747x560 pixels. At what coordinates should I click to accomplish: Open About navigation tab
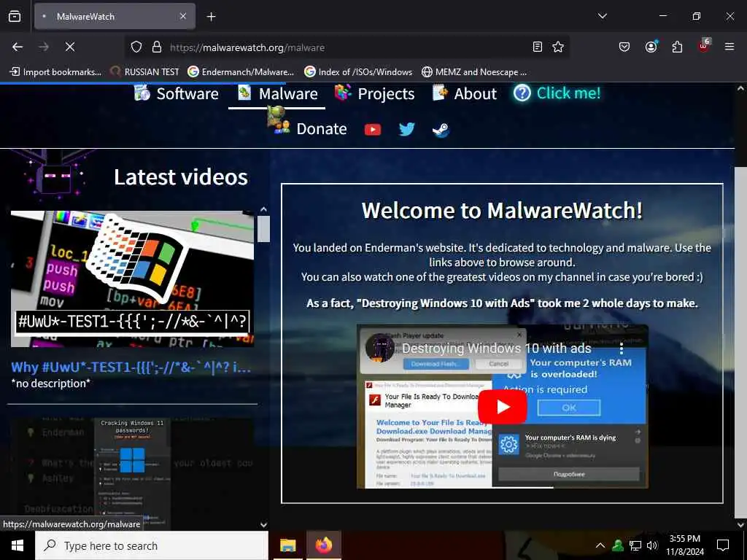tap(465, 93)
